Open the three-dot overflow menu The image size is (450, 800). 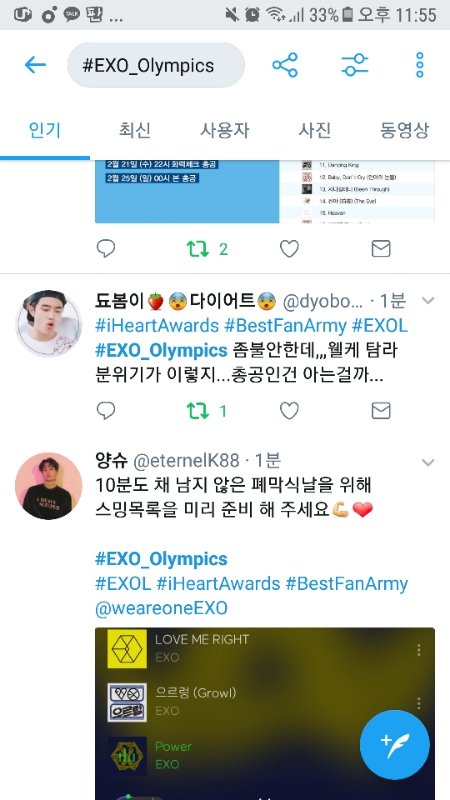tap(419, 65)
